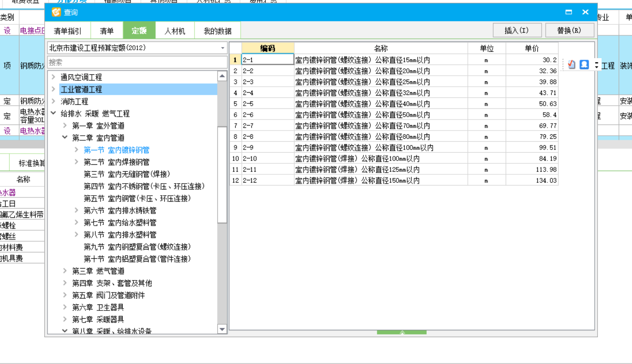Viewport: 632px width, 364px height.
Task: Expand 第四章 支架、套管及其他 chevron
Action: click(x=65, y=283)
